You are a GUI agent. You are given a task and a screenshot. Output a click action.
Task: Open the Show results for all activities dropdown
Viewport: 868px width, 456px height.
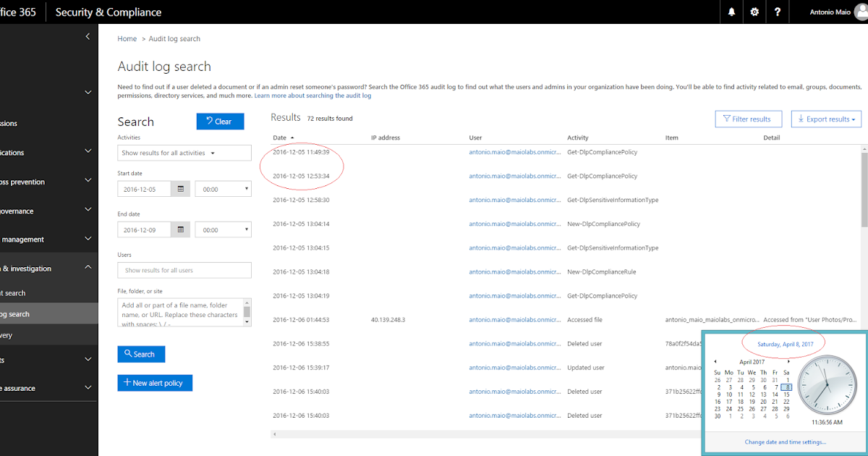[184, 153]
